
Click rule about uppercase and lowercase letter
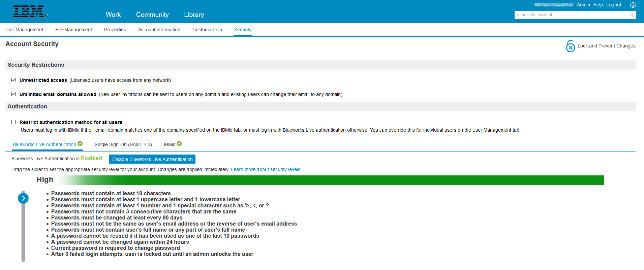(146, 199)
